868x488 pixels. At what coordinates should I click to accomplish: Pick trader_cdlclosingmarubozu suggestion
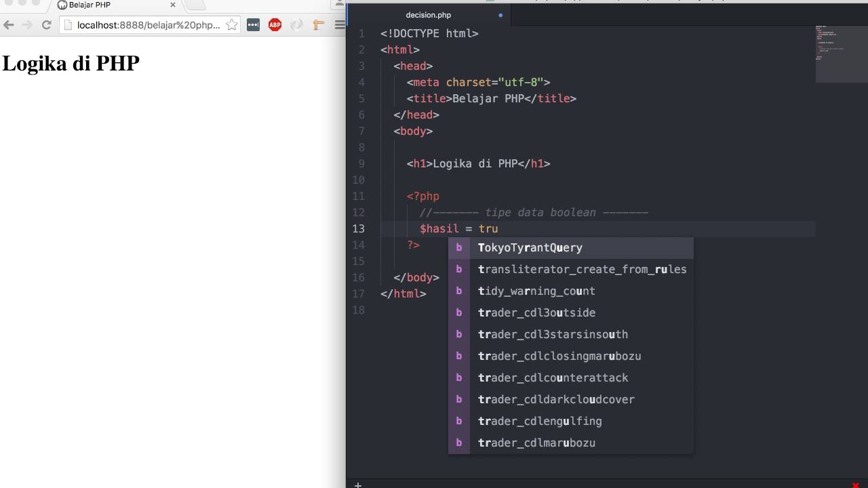coord(571,356)
